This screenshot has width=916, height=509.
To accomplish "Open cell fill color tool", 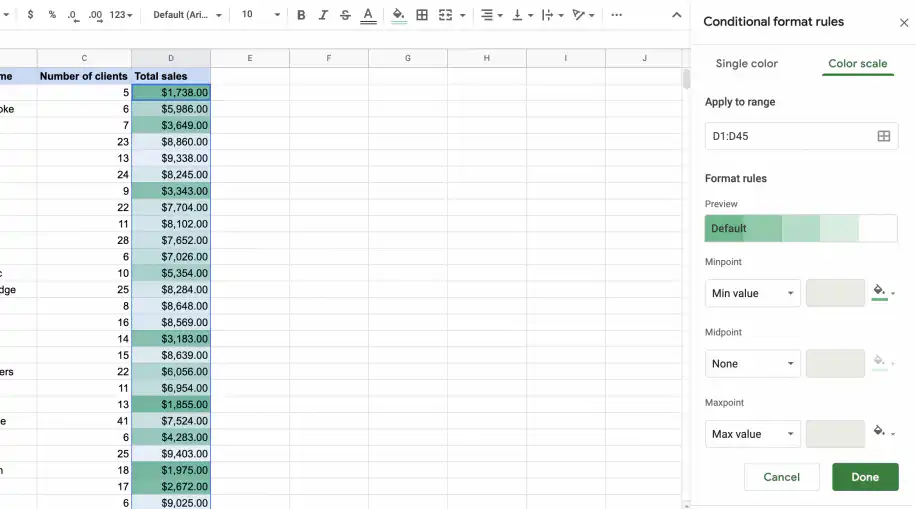I will click(398, 15).
